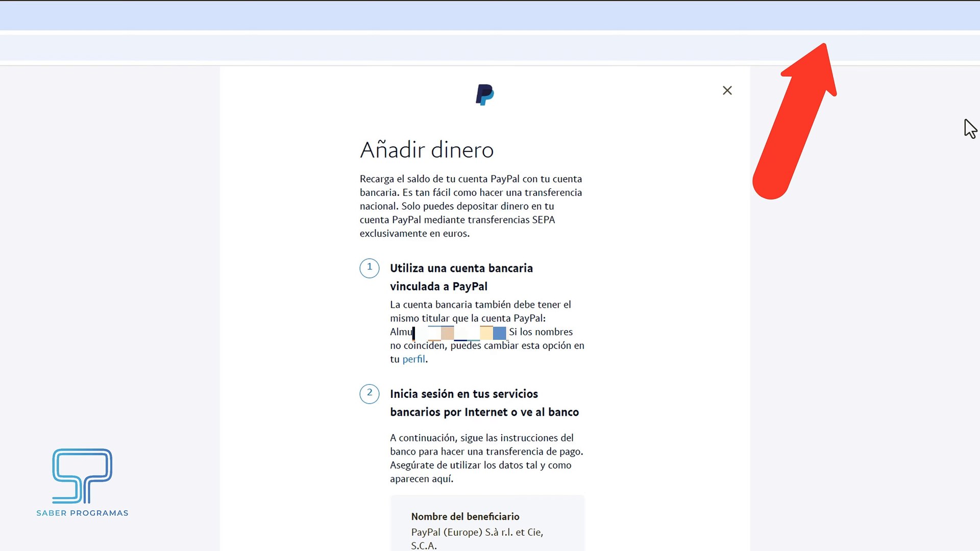Click the SEPA transfer intro paragraph
This screenshot has width=980, height=551.
pyautogui.click(x=471, y=206)
